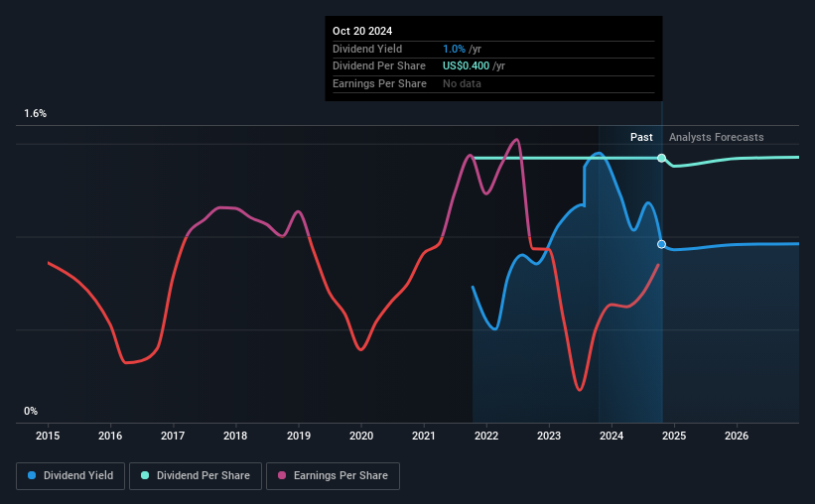Screen dimensions: 815x504
Task: Click the 2023 x-axis label
Action: [549, 436]
